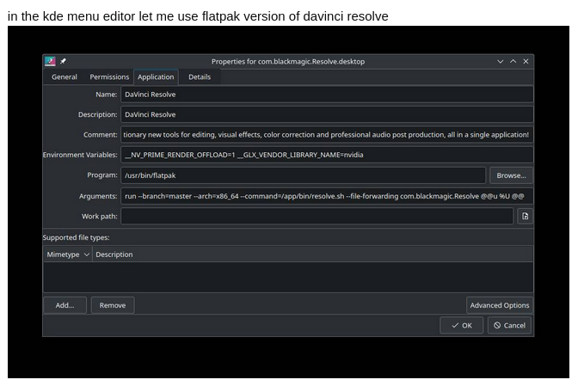Click the empty Work path field
This screenshot has width=584, height=392.
(x=317, y=217)
